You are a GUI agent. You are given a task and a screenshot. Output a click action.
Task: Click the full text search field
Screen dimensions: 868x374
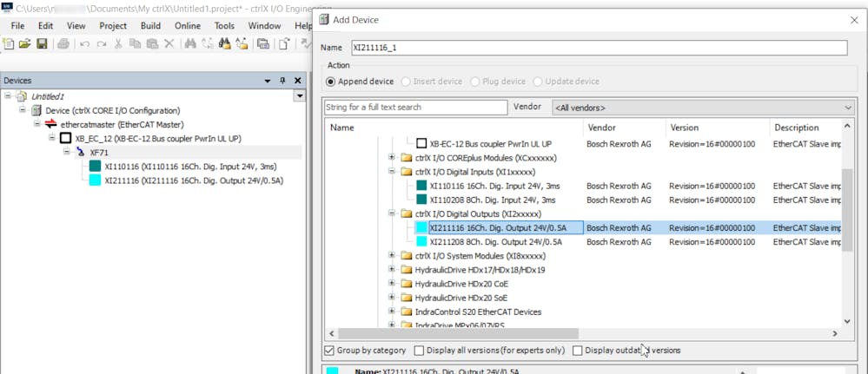pos(415,108)
